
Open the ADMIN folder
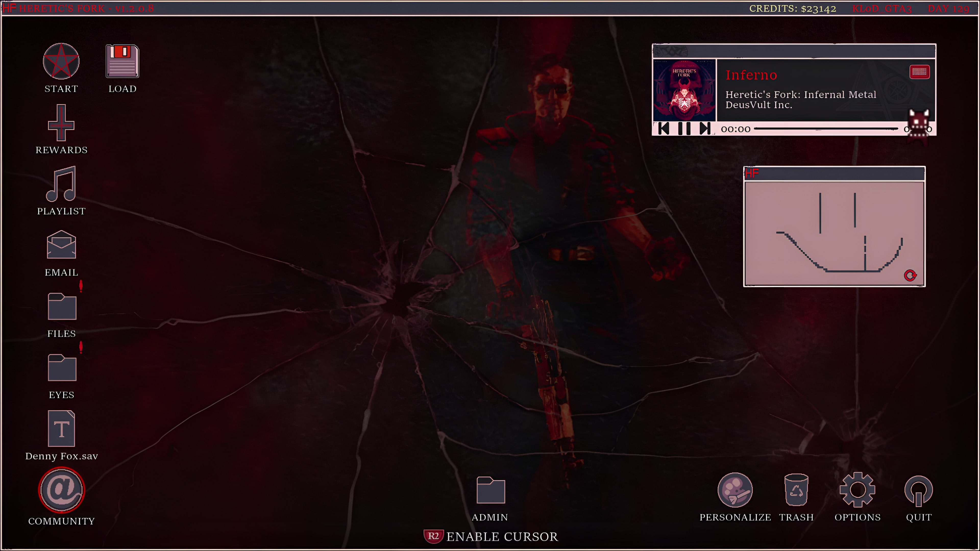(490, 490)
